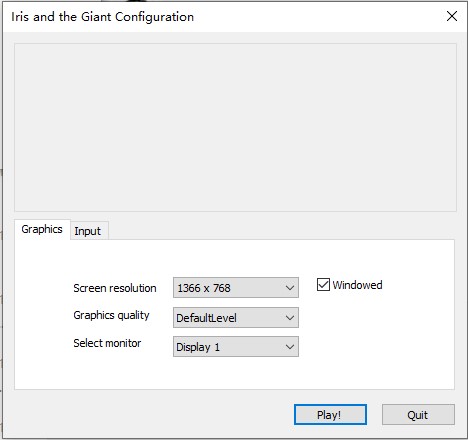This screenshot has width=468, height=440.
Task: Click the Iris and the Giant title bar
Action: tap(220, 17)
